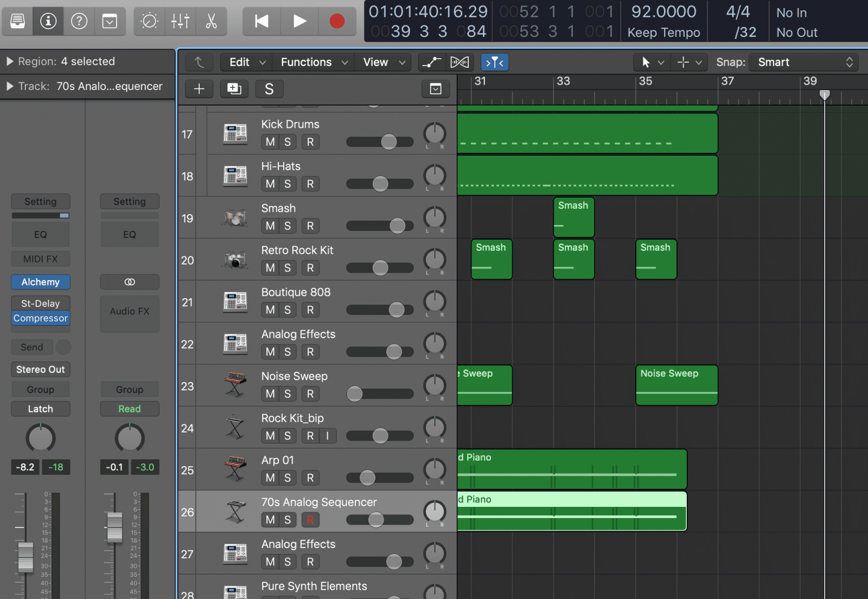This screenshot has height=599, width=868.
Task: Select the Noise Sweep region at bar 35
Action: point(676,385)
